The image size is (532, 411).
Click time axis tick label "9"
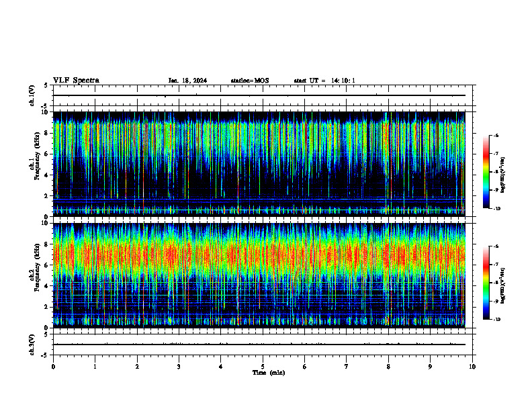(x=430, y=367)
